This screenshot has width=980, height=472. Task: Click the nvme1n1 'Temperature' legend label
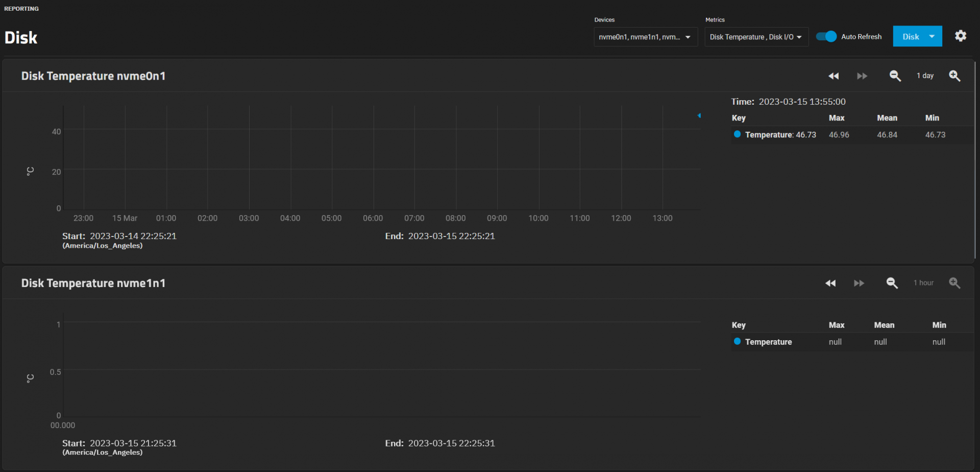[768, 342]
